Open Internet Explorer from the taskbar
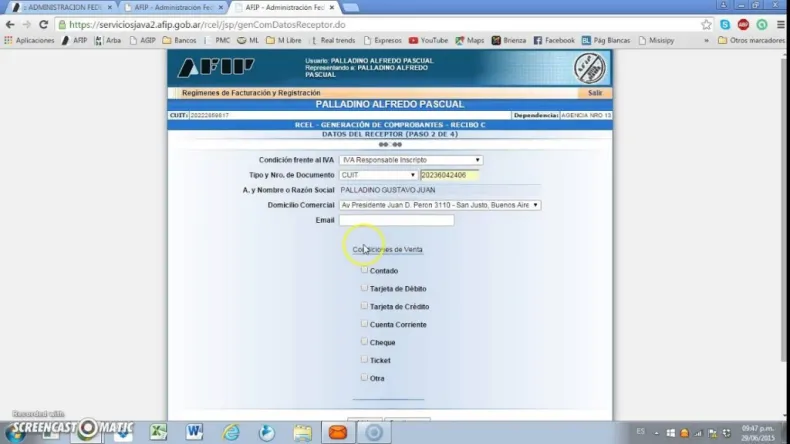Screen dimensions: 790x444 (x=231, y=432)
